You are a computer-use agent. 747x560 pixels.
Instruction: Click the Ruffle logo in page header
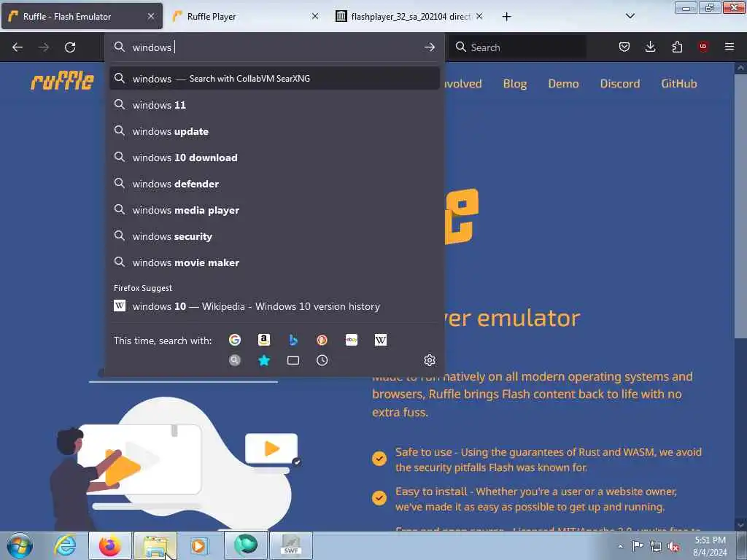[x=63, y=81]
